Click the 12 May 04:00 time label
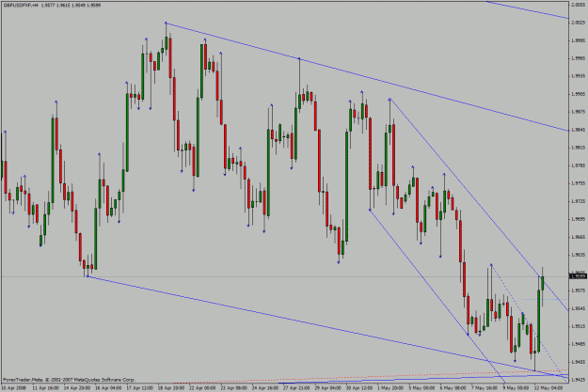This screenshot has height=392, width=588. click(548, 388)
